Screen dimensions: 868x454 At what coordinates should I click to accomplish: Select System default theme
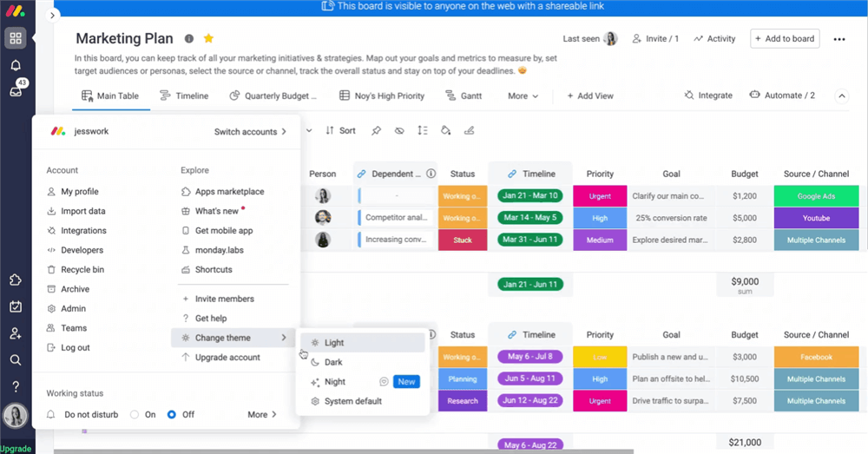[363, 401]
